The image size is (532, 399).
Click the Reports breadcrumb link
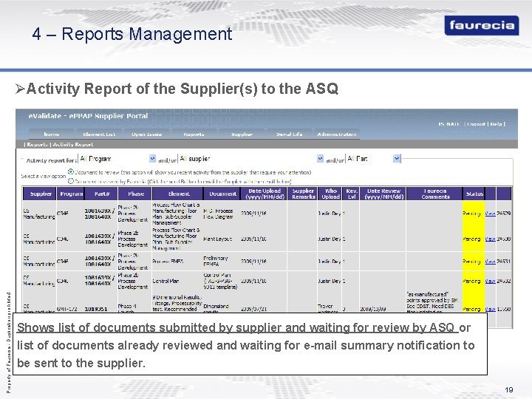(x=38, y=145)
